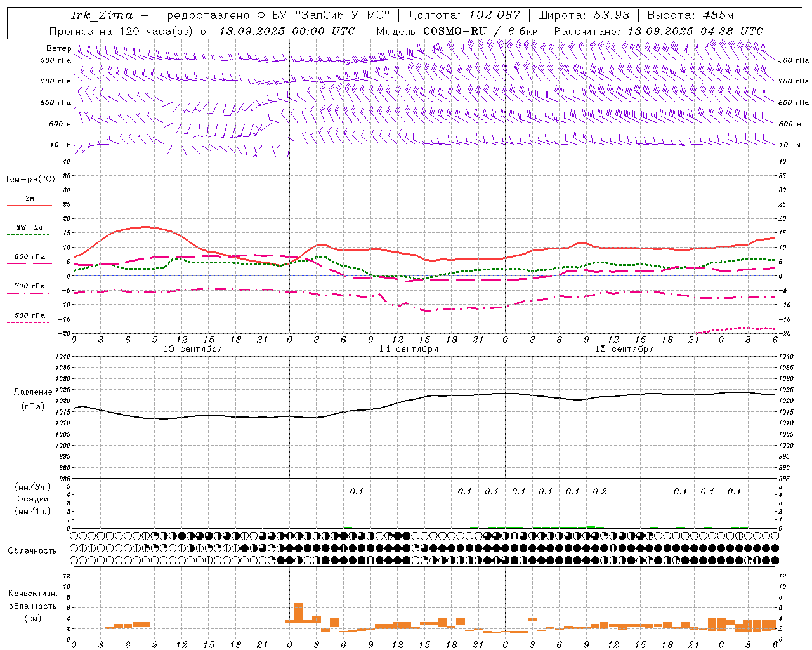
Task: Click the 'Модель COSMO-RU / 6.6км' text
Action: point(457,31)
